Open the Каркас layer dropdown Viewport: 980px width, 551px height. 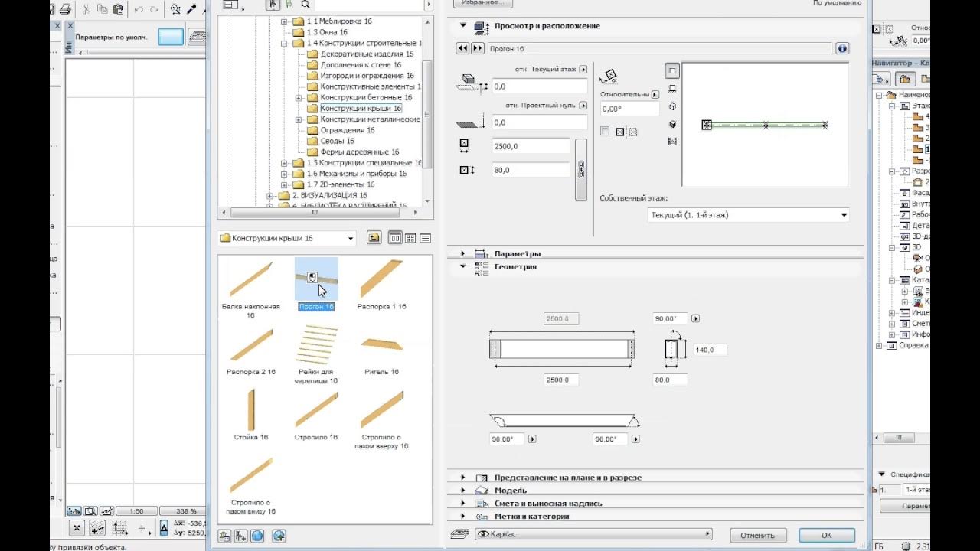593,534
